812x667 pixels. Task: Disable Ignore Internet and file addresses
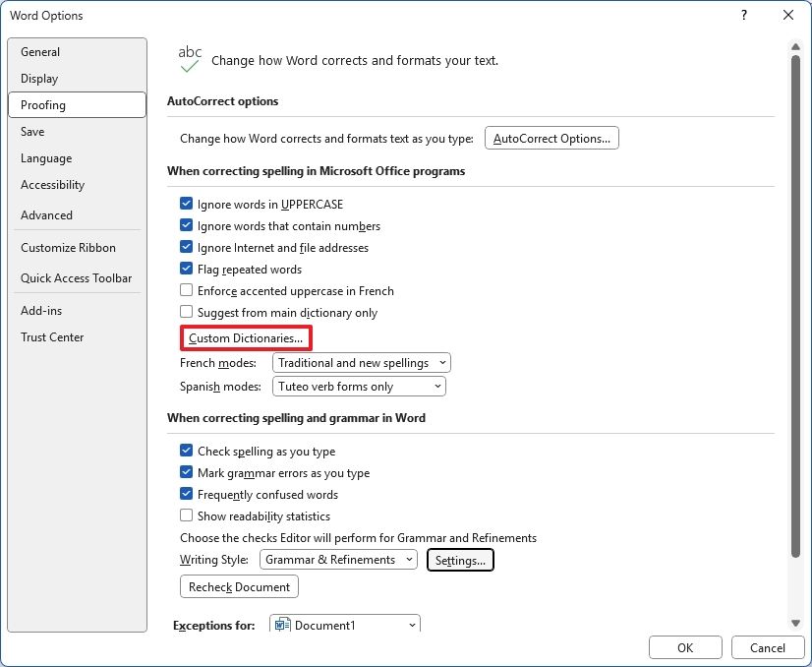(186, 247)
